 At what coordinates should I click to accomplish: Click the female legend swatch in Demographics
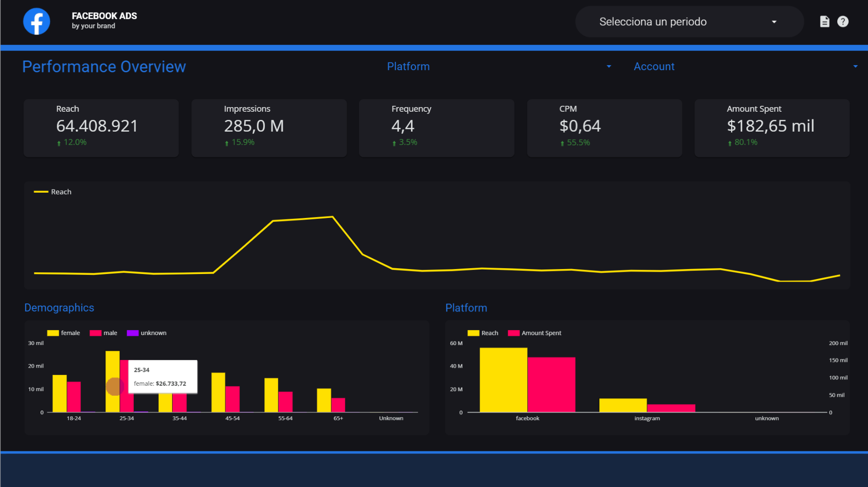53,333
